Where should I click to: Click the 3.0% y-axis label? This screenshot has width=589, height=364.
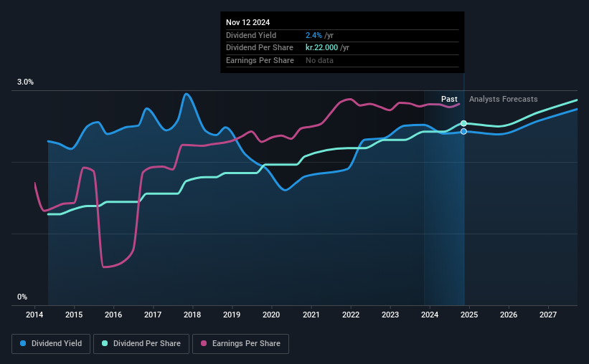pyautogui.click(x=25, y=82)
